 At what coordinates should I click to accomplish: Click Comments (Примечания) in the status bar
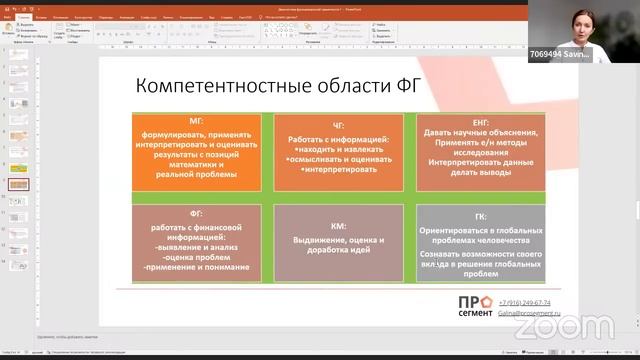pyautogui.click(x=533, y=352)
